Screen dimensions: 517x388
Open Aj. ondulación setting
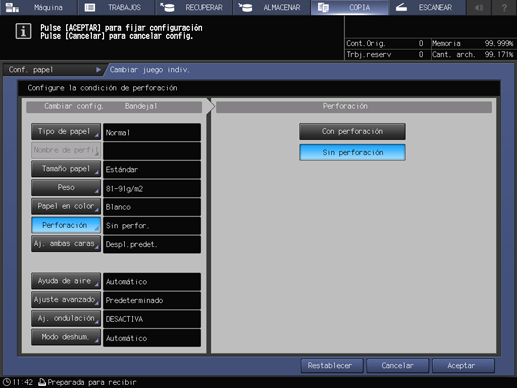(66, 318)
